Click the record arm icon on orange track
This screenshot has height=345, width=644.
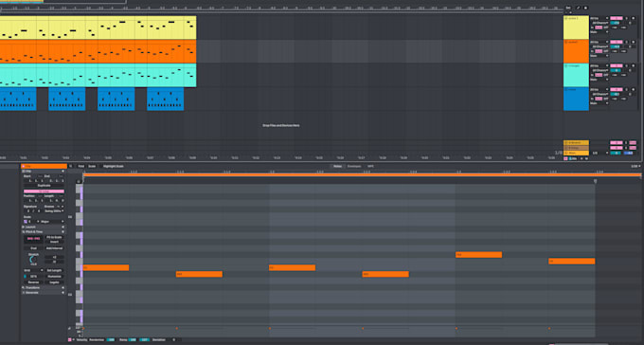[634, 42]
